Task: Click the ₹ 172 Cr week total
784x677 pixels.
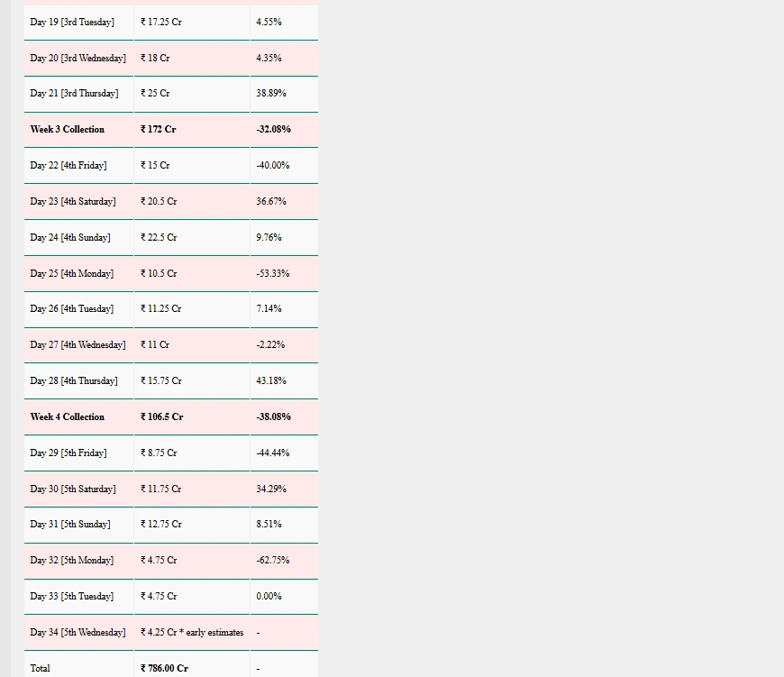Action: click(159, 130)
